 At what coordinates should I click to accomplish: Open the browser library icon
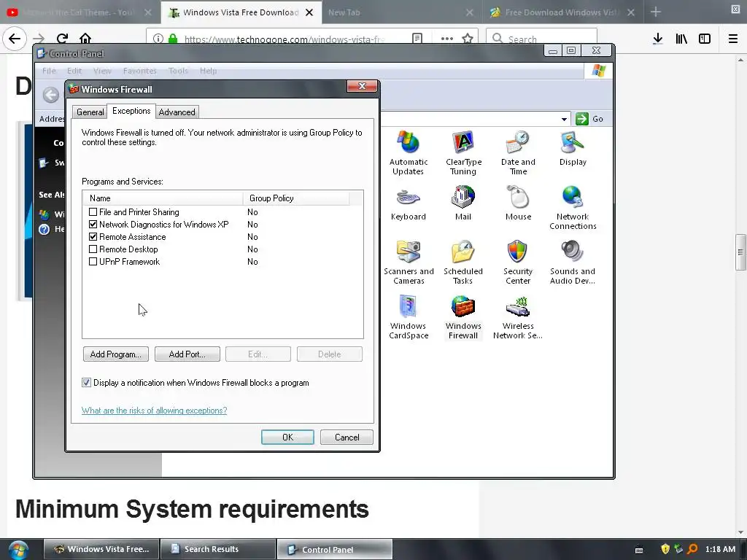click(681, 39)
